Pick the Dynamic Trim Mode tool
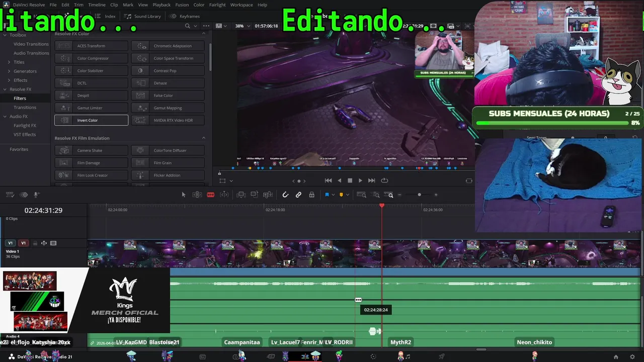Screen dimensions: 644x362 (224, 195)
